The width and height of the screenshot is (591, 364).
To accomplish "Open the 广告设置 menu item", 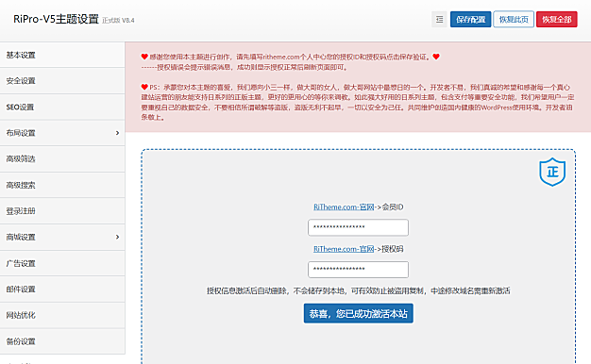I will pyautogui.click(x=62, y=263).
